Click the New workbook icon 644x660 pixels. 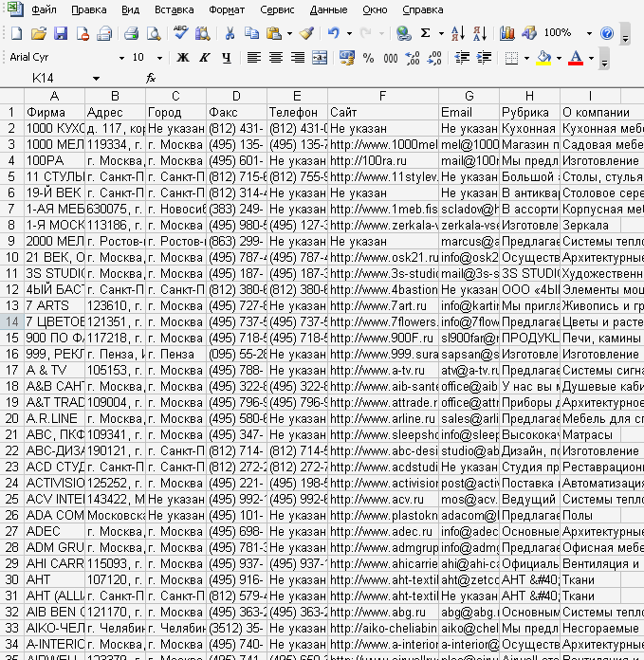click(16, 33)
